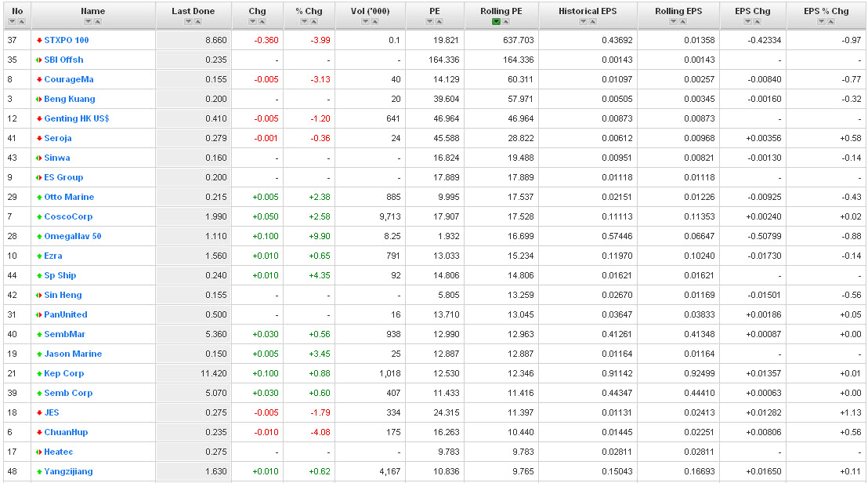Viewport: 868px width, 483px height.
Task: Sort % Chg column descending arrow
Action: click(304, 22)
